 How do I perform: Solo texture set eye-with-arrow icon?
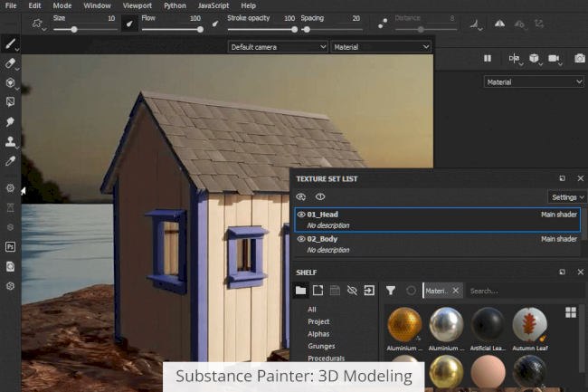click(300, 196)
